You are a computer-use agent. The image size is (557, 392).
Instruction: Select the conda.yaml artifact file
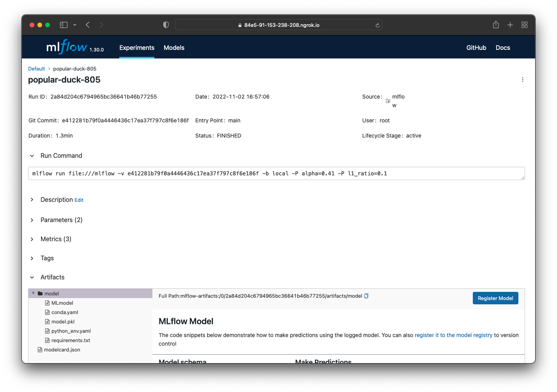click(65, 313)
